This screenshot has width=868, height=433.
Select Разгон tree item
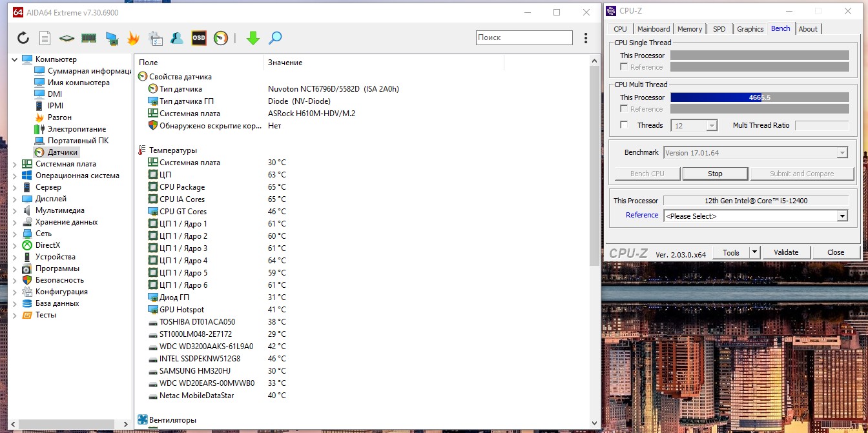tap(59, 117)
